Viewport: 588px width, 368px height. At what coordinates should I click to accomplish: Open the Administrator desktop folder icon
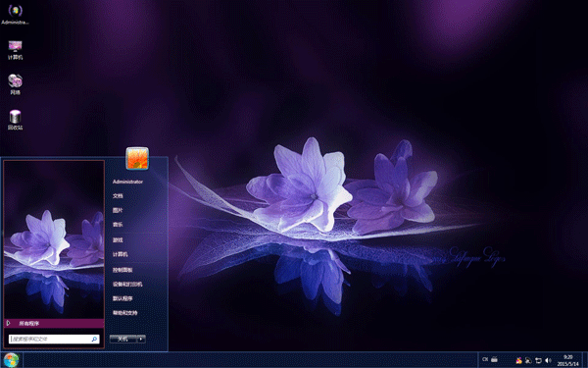(x=15, y=15)
